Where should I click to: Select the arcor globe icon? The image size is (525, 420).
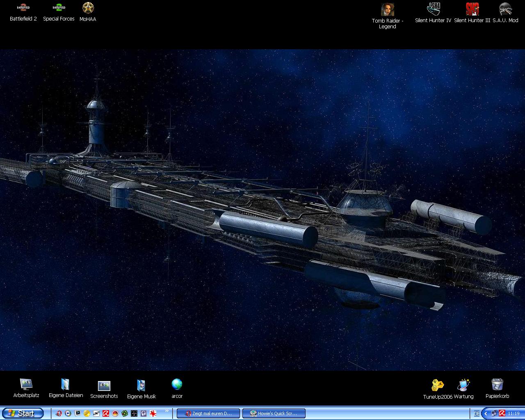point(177,388)
